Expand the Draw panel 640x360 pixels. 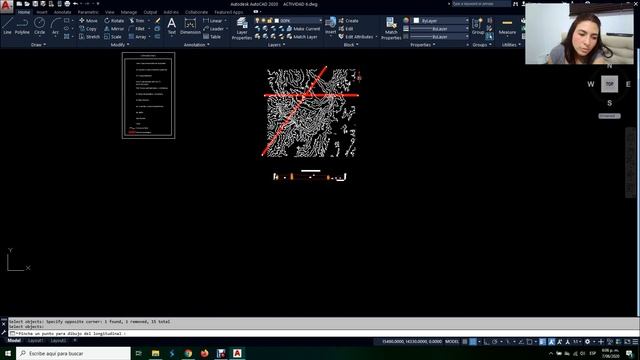[38, 45]
